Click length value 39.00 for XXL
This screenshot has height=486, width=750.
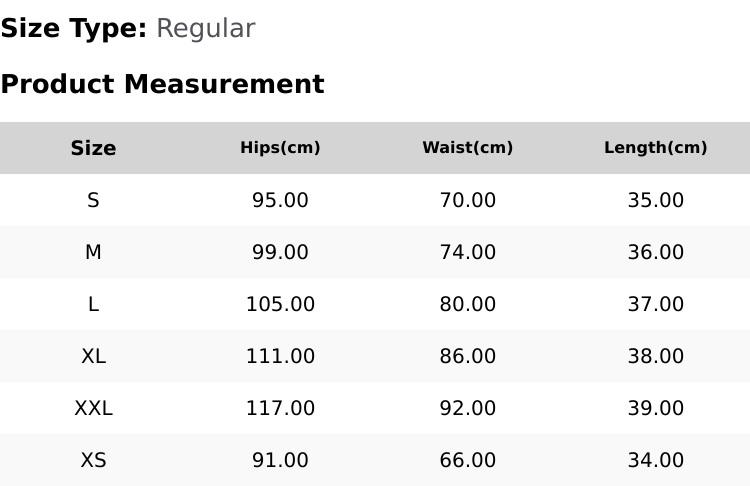coord(655,409)
